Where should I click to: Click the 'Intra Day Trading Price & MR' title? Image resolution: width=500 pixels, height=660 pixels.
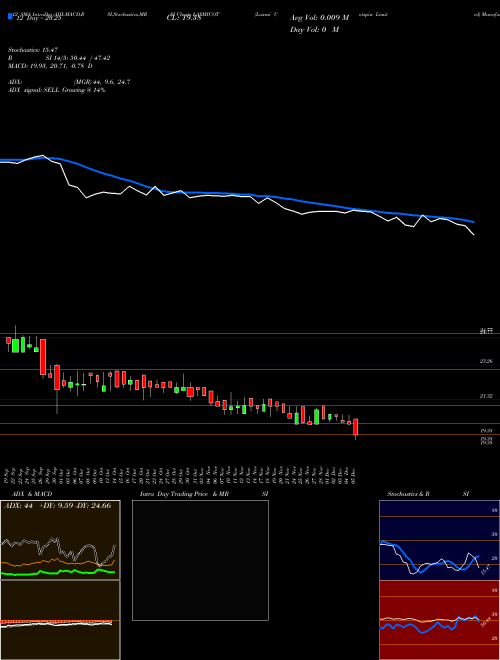coord(186,494)
